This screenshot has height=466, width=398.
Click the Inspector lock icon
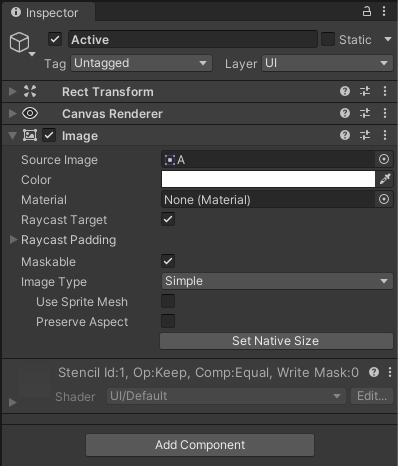tap(367, 11)
